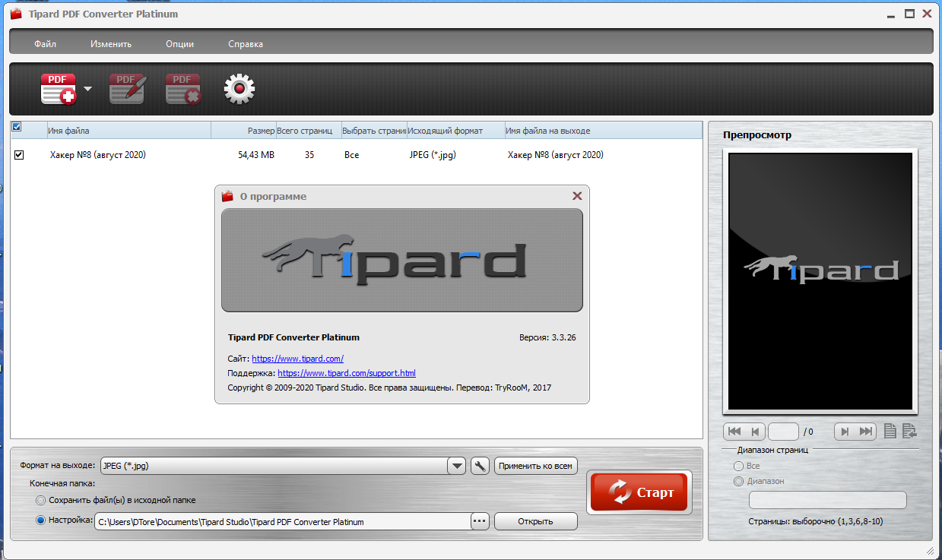Select the Диапазон page range radio button
This screenshot has height=560, width=942.
pyautogui.click(x=737, y=481)
